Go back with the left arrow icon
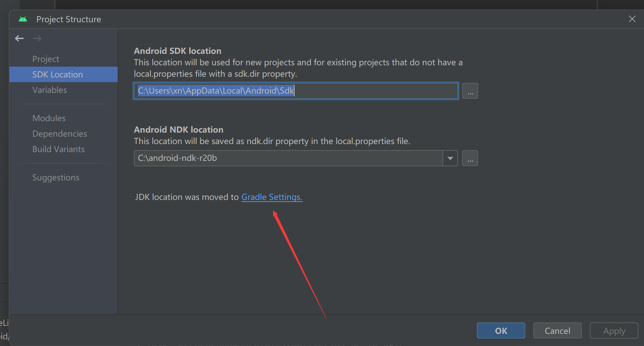The image size is (644, 346). (x=19, y=38)
